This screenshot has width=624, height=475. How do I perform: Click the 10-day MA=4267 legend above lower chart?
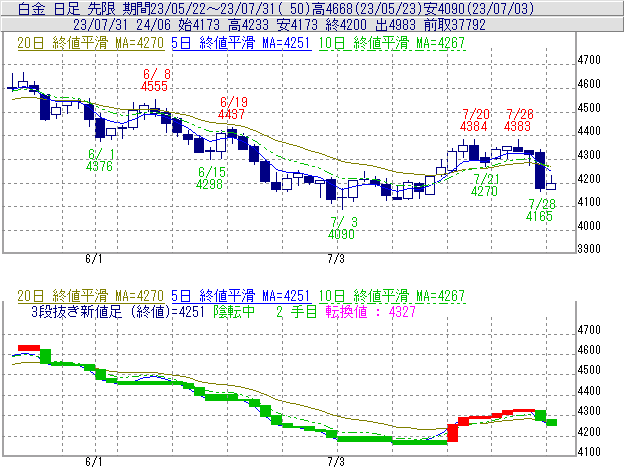coord(392,296)
